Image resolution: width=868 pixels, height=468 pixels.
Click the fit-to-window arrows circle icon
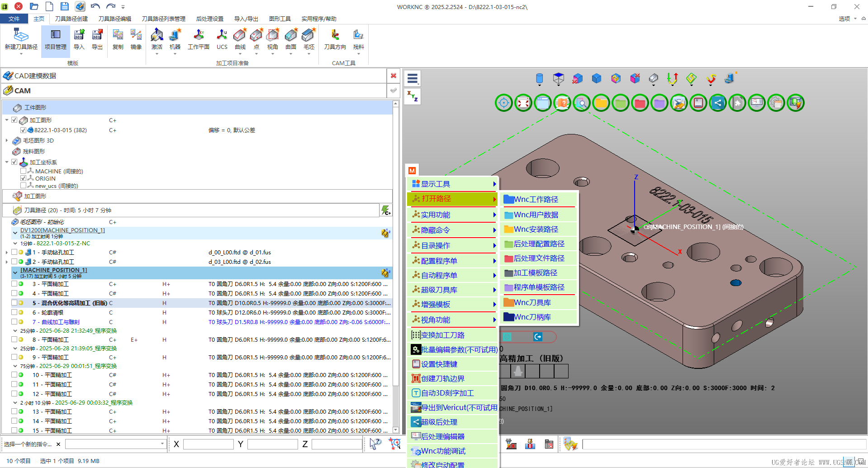point(523,103)
